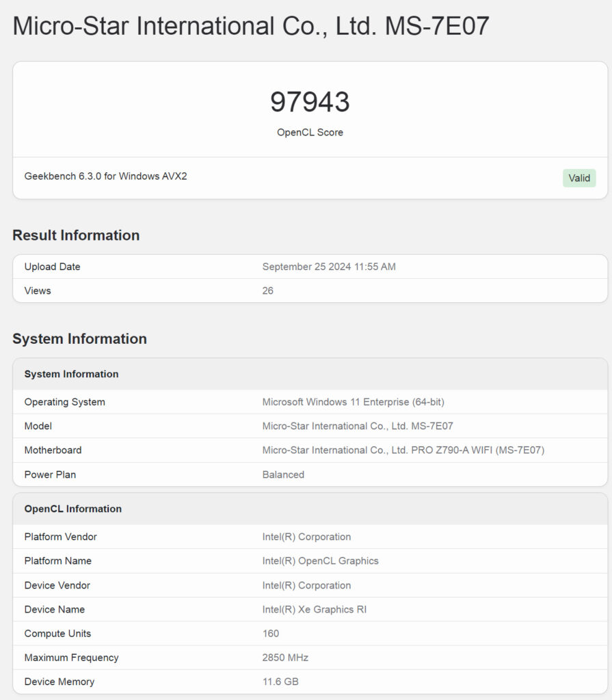Select Platform Vendor value Intel(R) Corporation
Viewport: 612px width, 700px height.
coord(306,537)
